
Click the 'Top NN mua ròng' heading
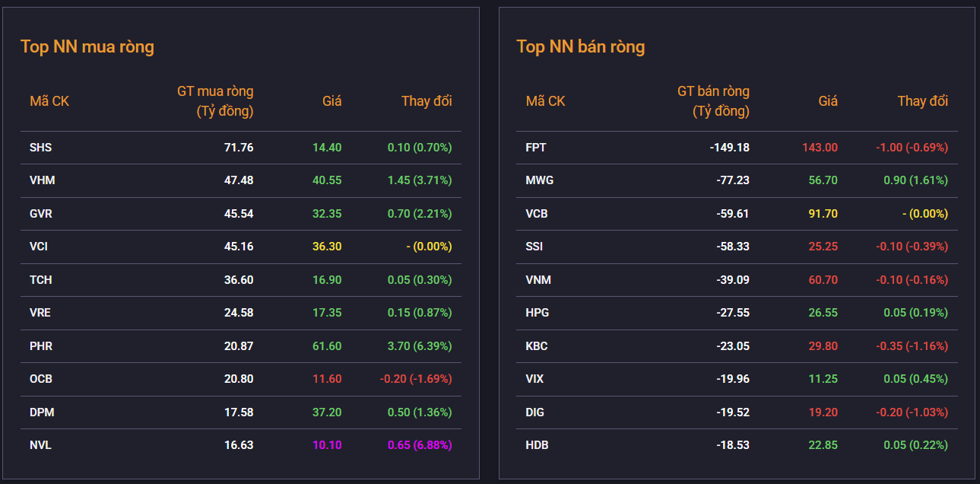[x=87, y=47]
